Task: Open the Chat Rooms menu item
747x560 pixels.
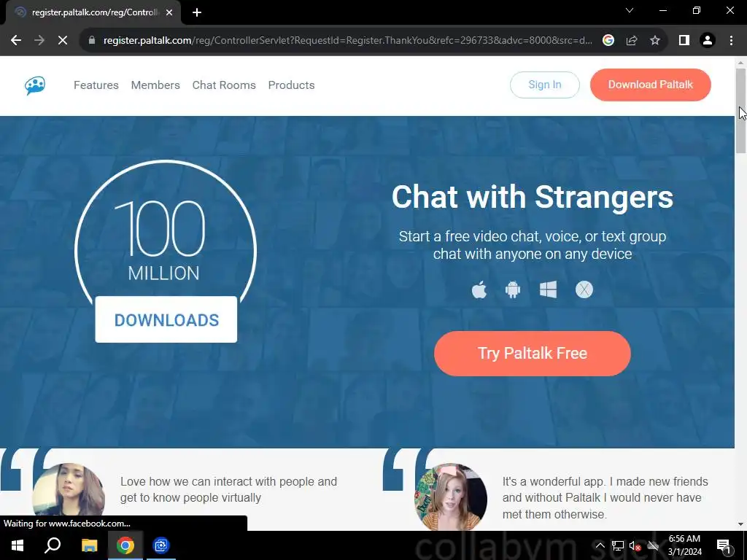Action: 224,85
